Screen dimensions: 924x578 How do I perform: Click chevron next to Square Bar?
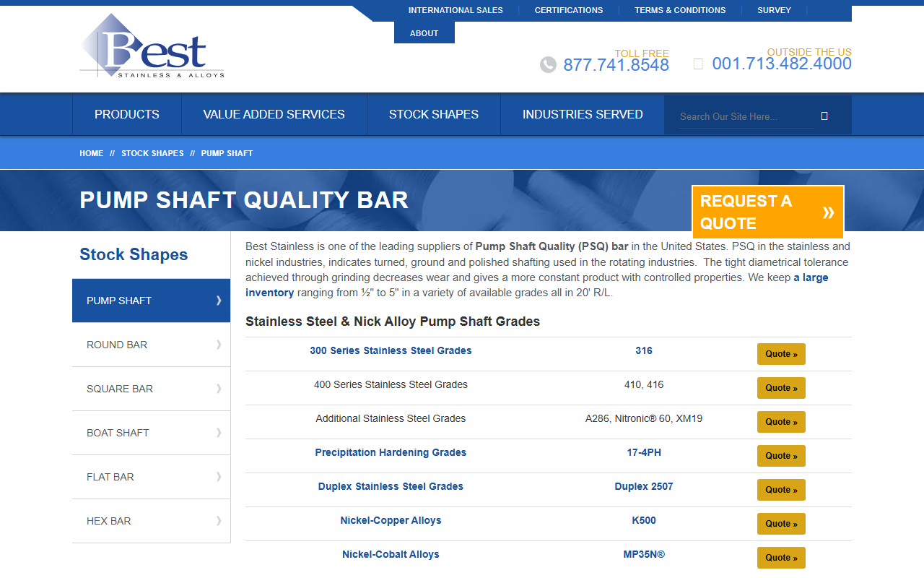click(219, 389)
